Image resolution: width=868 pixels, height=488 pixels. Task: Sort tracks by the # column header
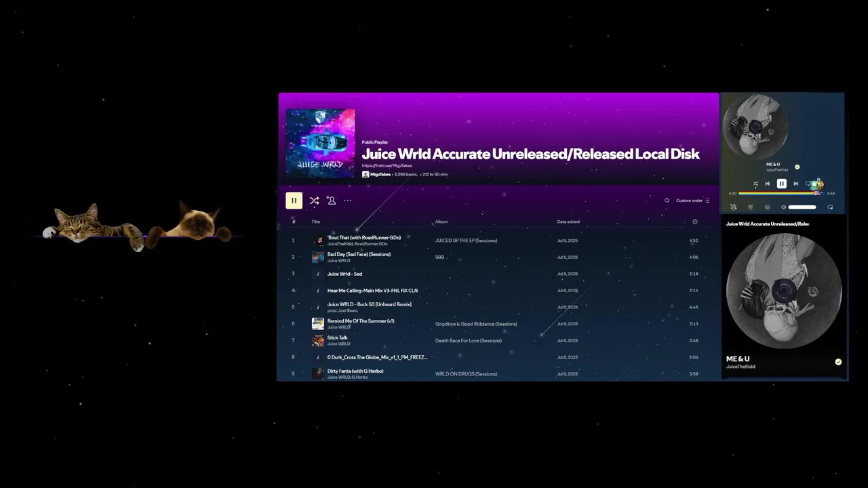click(294, 222)
